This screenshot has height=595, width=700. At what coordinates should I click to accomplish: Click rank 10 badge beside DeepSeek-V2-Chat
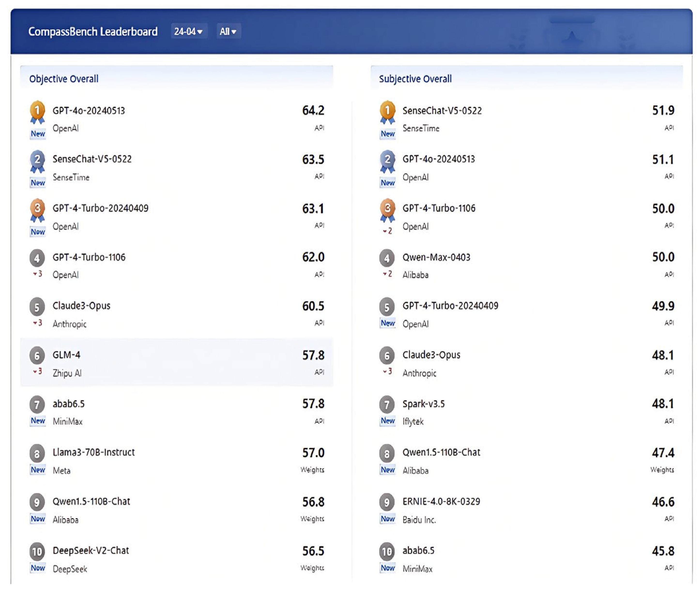[37, 551]
